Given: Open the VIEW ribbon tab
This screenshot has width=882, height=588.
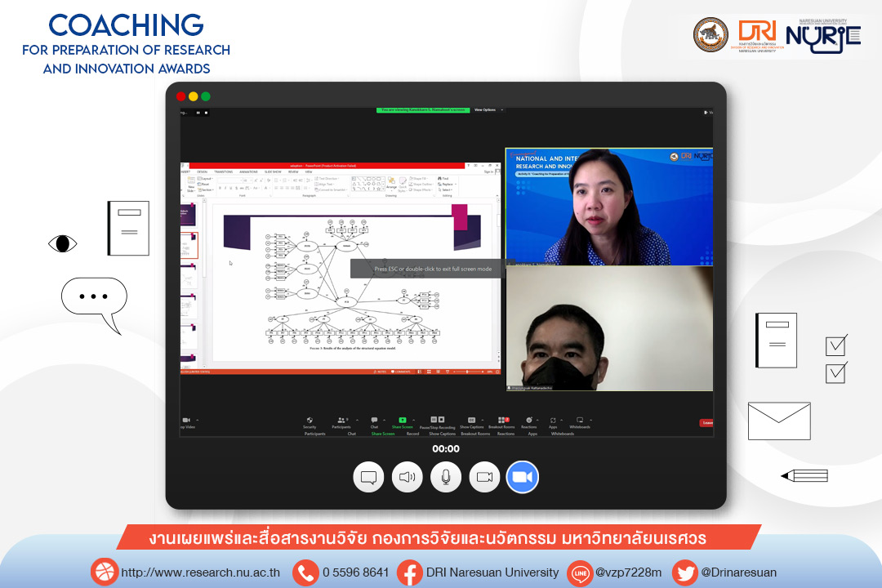Looking at the screenshot, I should click(308, 171).
